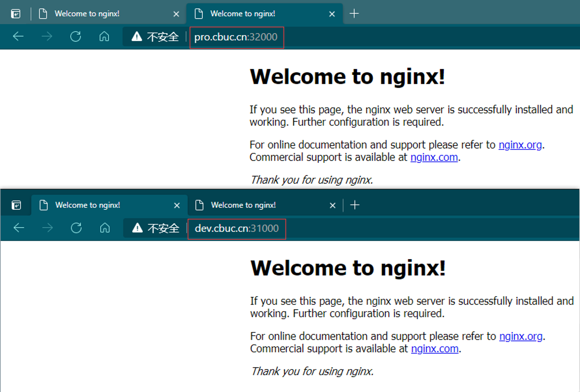Open nginx.org link on pro.cbuc.cn page

520,145
